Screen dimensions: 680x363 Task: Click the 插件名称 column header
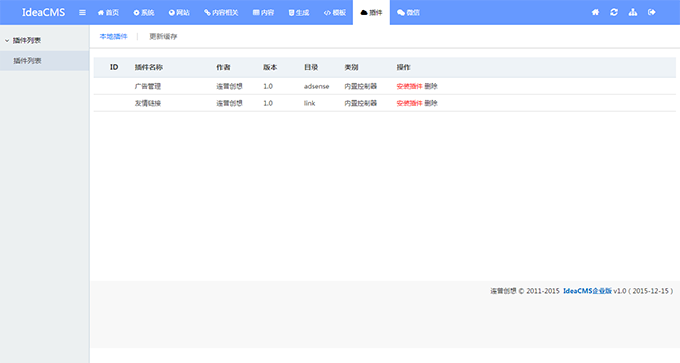(x=149, y=67)
